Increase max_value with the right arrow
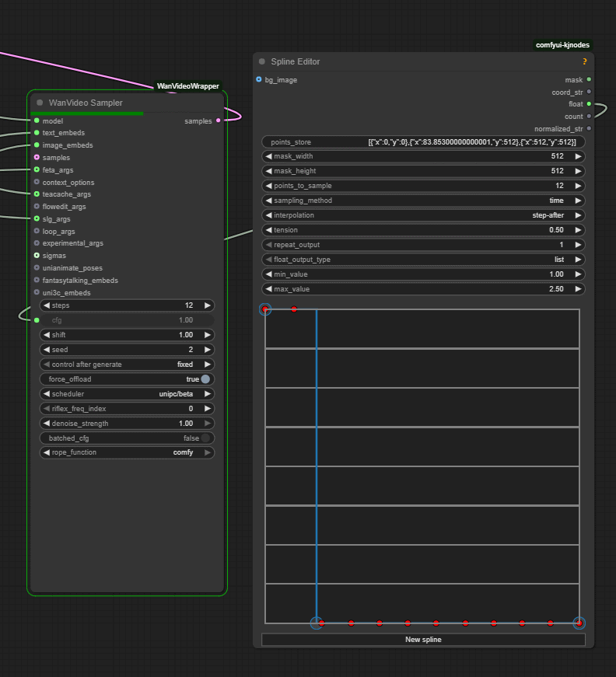The height and width of the screenshot is (677, 616). click(x=578, y=289)
